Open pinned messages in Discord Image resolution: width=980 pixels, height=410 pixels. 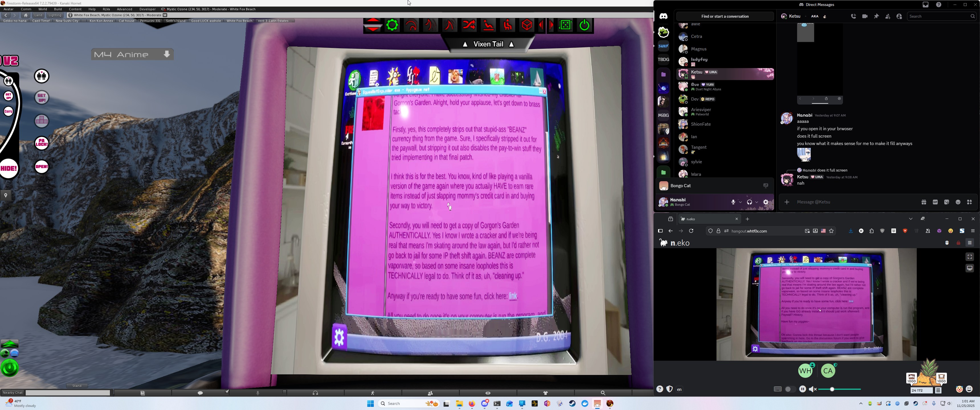(x=876, y=16)
